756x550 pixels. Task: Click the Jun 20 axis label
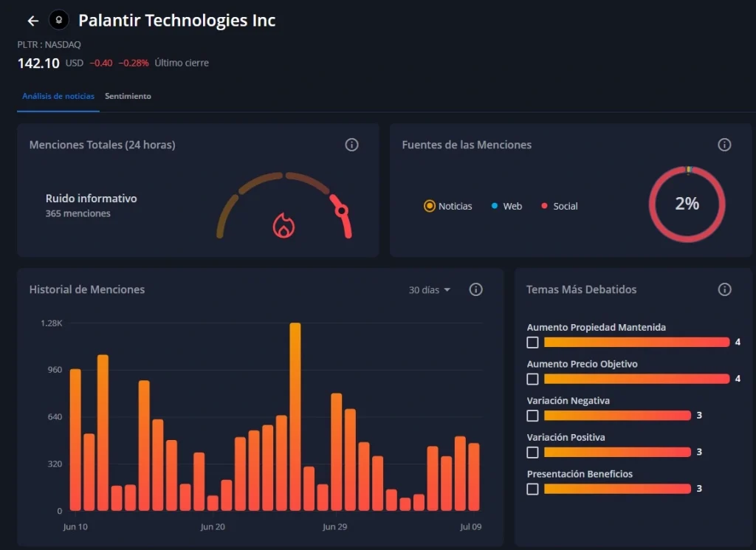coord(213,526)
